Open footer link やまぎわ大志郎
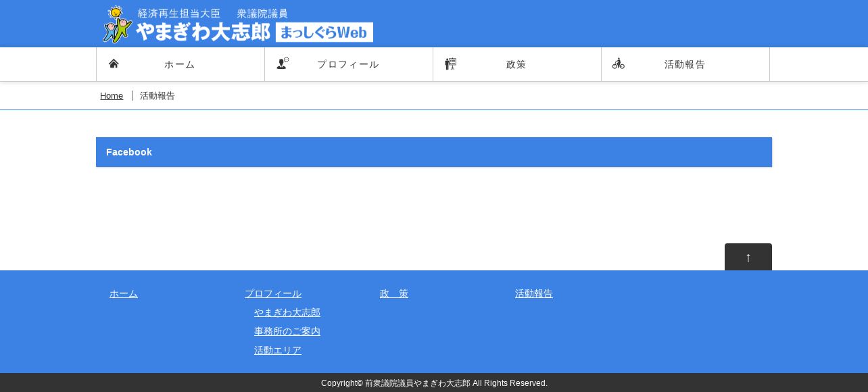868x392 pixels. tap(287, 312)
